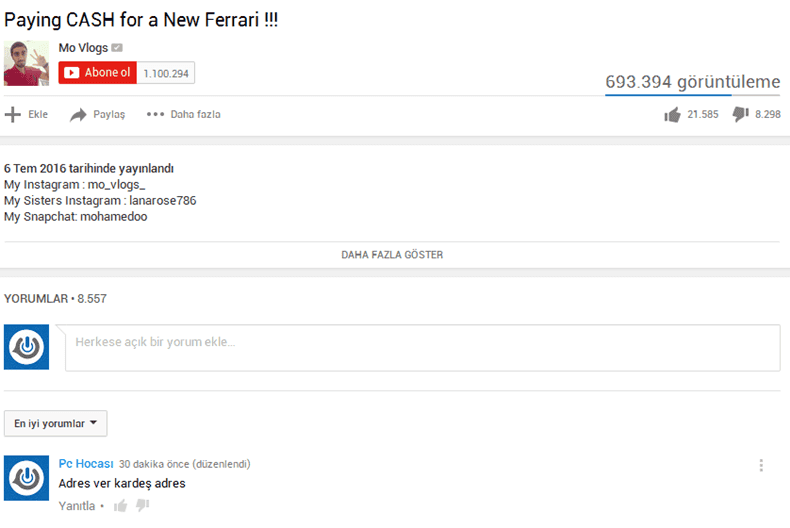Screen dimensions: 790x528
Task: Like the video with thumbs-up icon
Action: tap(672, 114)
